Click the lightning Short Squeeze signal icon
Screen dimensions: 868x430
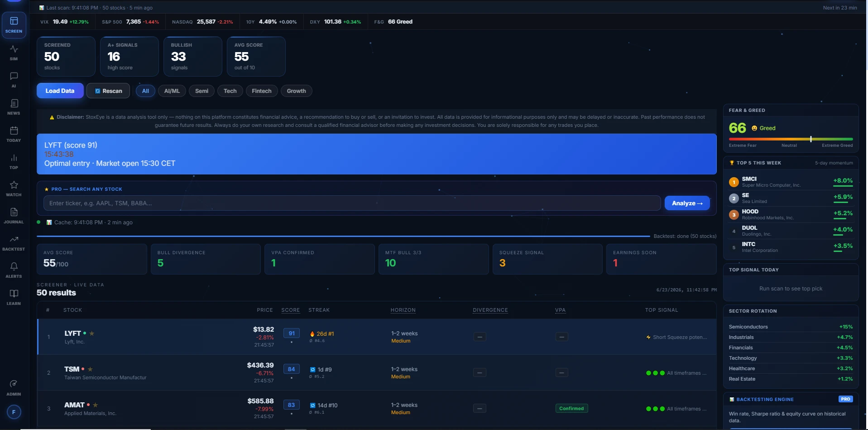pyautogui.click(x=648, y=337)
